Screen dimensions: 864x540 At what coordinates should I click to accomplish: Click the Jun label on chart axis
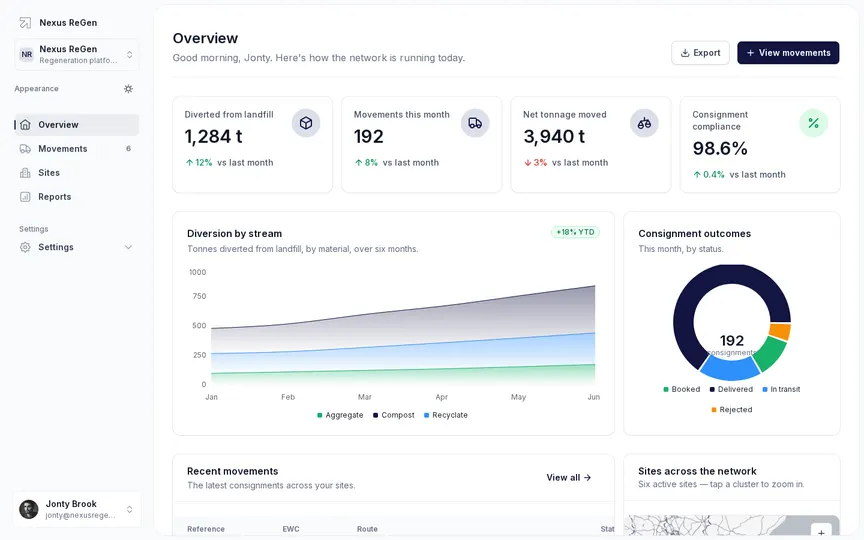[593, 397]
